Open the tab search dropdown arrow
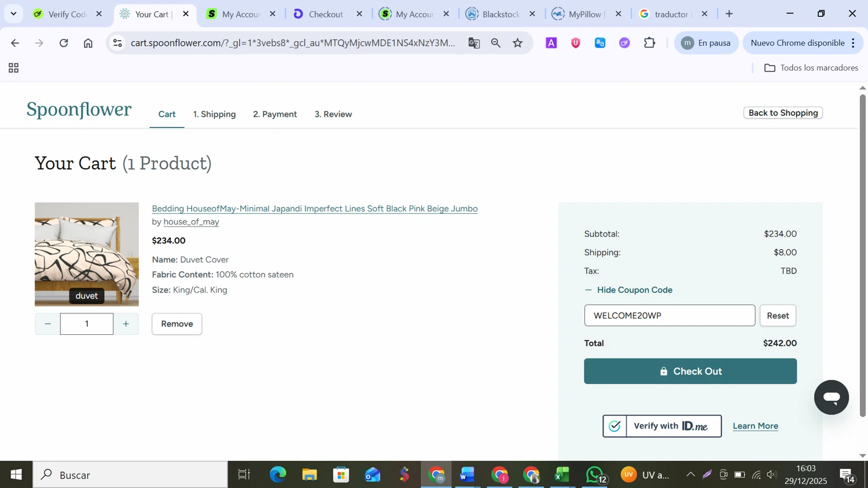The height and width of the screenshot is (488, 868). point(13,14)
